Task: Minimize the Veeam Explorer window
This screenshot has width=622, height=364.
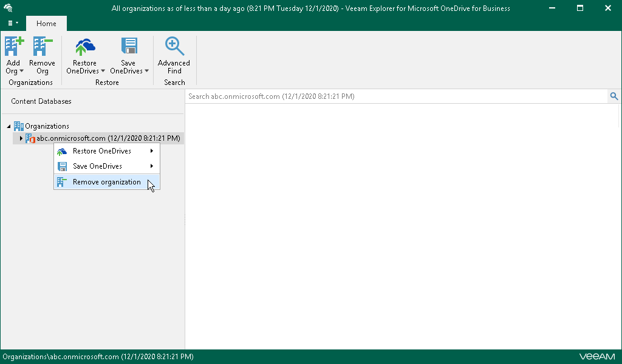Action: pyautogui.click(x=552, y=8)
